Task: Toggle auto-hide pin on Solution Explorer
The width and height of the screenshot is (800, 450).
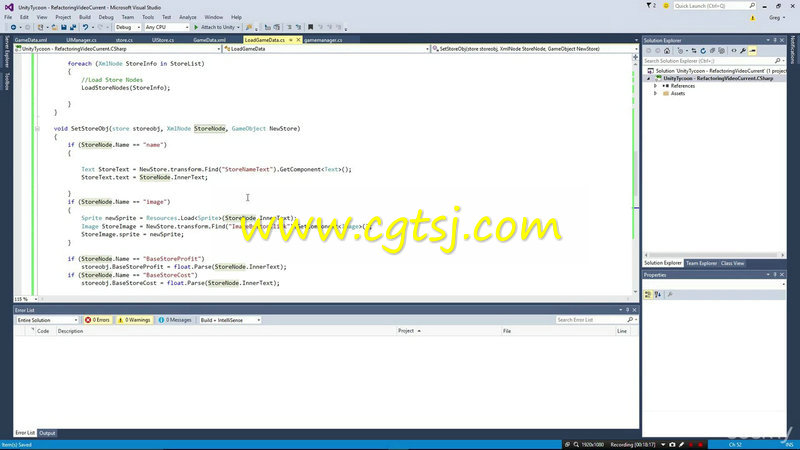Action: coord(775,40)
